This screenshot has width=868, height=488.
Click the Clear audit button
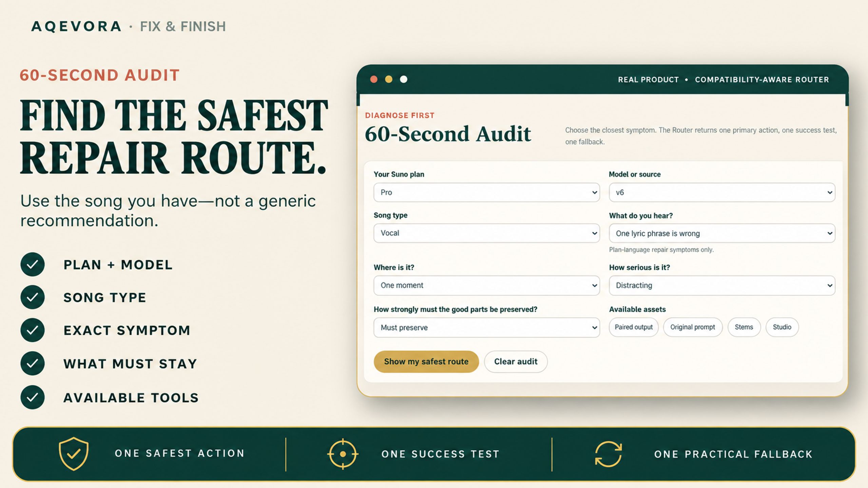516,362
